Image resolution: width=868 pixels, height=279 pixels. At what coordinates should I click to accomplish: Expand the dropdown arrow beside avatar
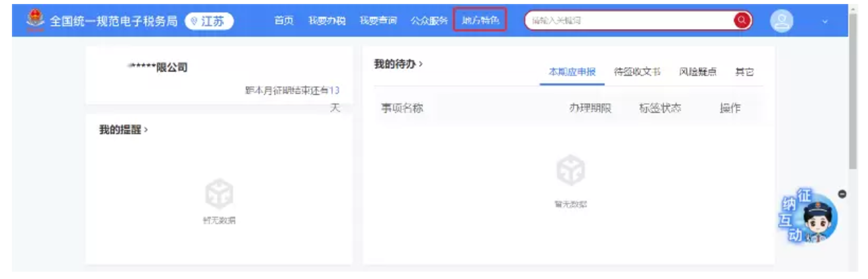pyautogui.click(x=825, y=22)
